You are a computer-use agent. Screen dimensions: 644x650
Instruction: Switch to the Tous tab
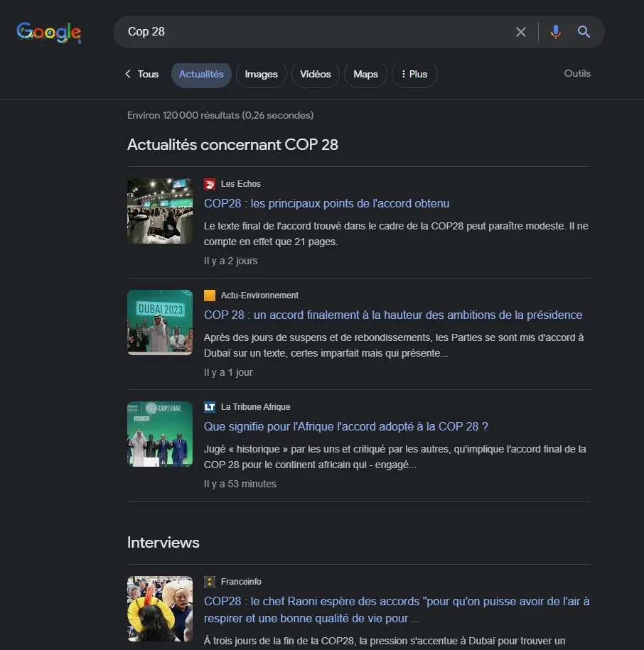148,74
